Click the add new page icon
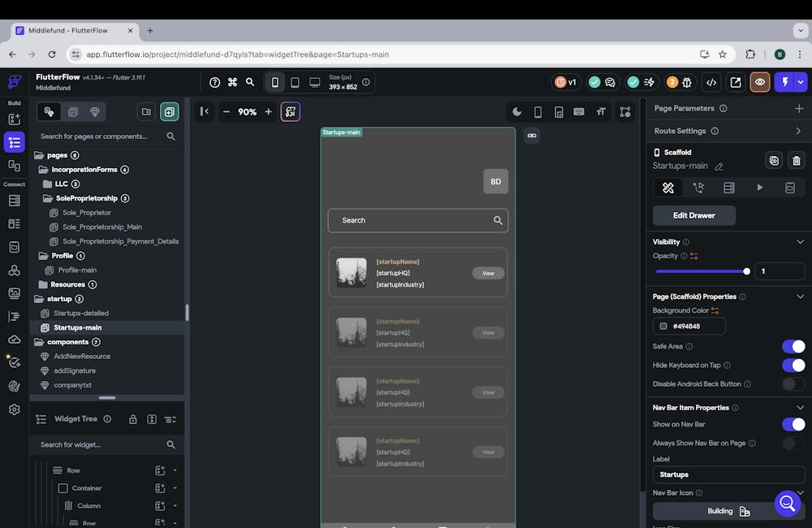 170,112
